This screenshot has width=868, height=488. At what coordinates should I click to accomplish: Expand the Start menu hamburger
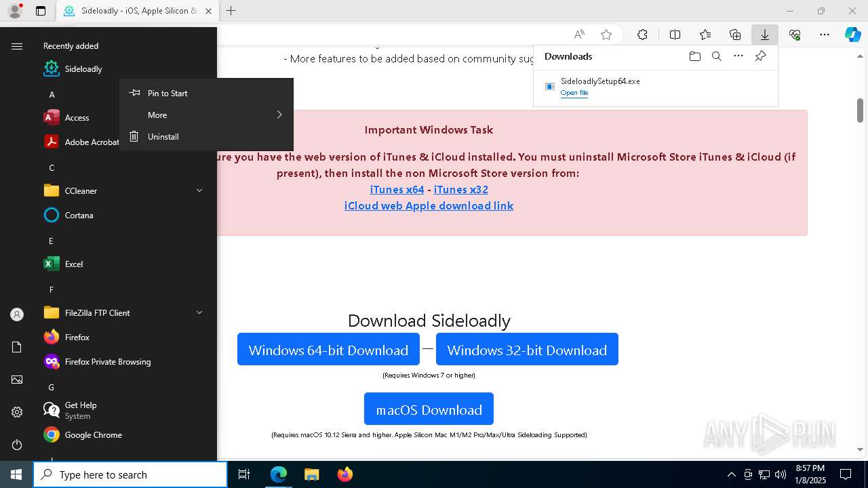point(17,46)
